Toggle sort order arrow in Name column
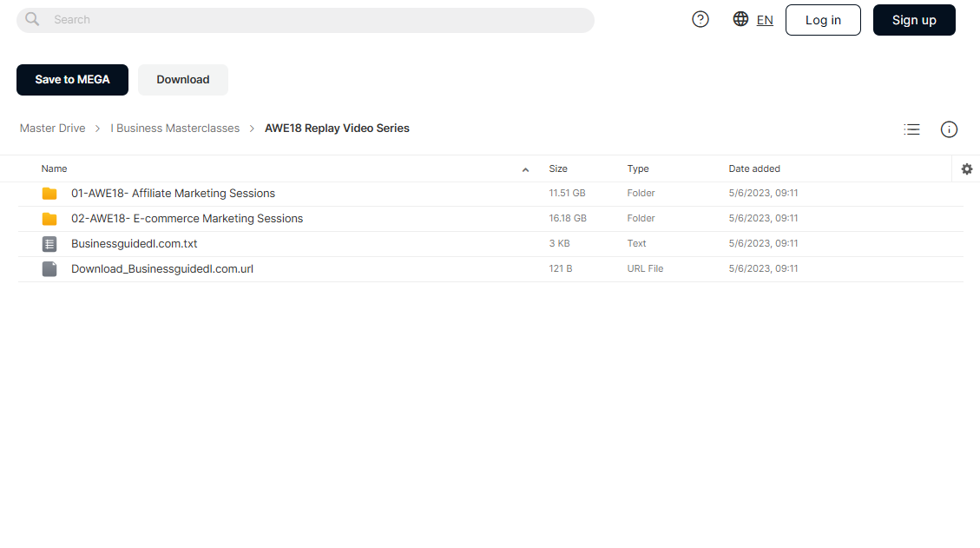This screenshot has width=980, height=548. 526,169
